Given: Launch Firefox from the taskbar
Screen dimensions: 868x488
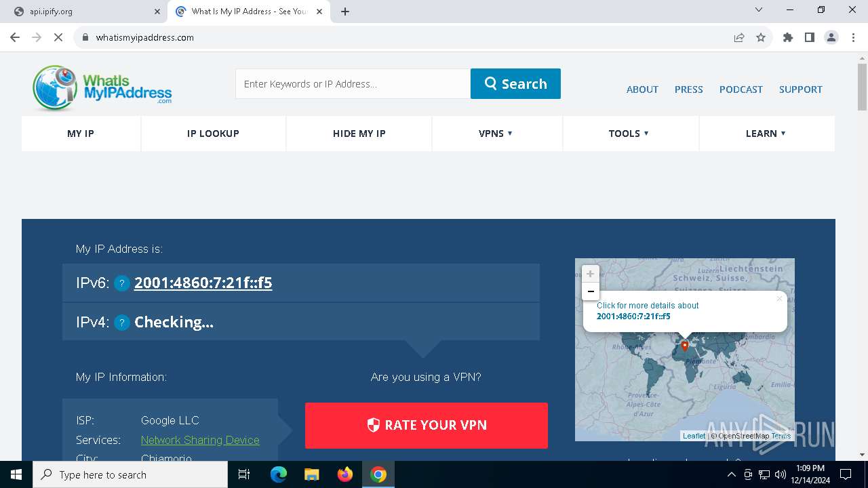Looking at the screenshot, I should [345, 474].
